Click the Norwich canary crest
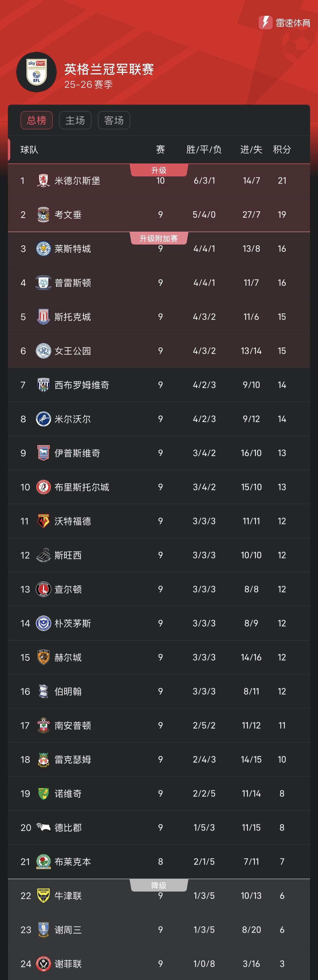318x980 pixels. coord(43,793)
